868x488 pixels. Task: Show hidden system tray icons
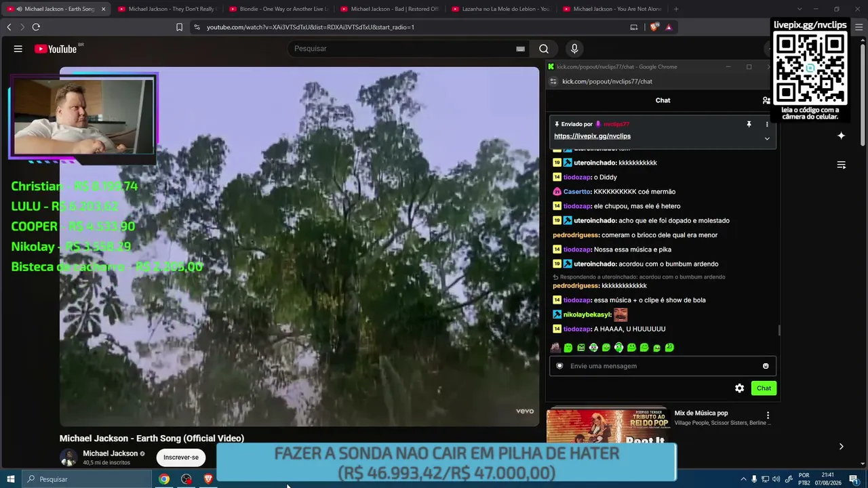[x=743, y=479]
